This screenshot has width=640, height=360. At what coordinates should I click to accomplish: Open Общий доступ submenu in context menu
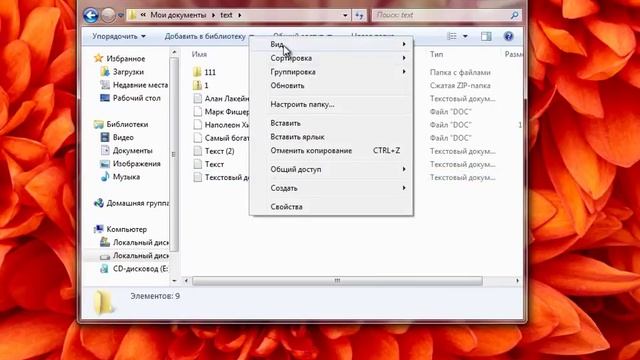[331, 169]
